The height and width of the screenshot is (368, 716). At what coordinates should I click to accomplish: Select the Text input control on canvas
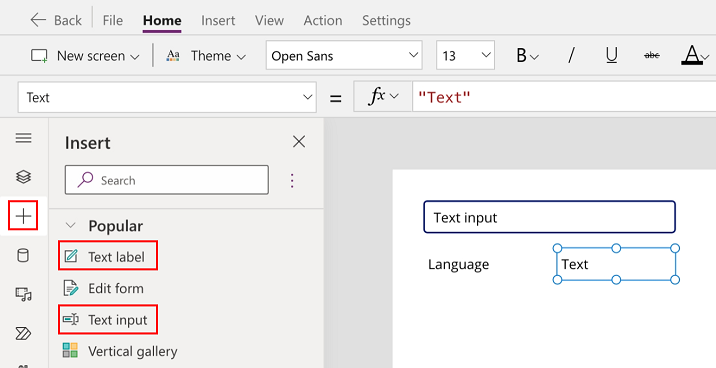(549, 217)
